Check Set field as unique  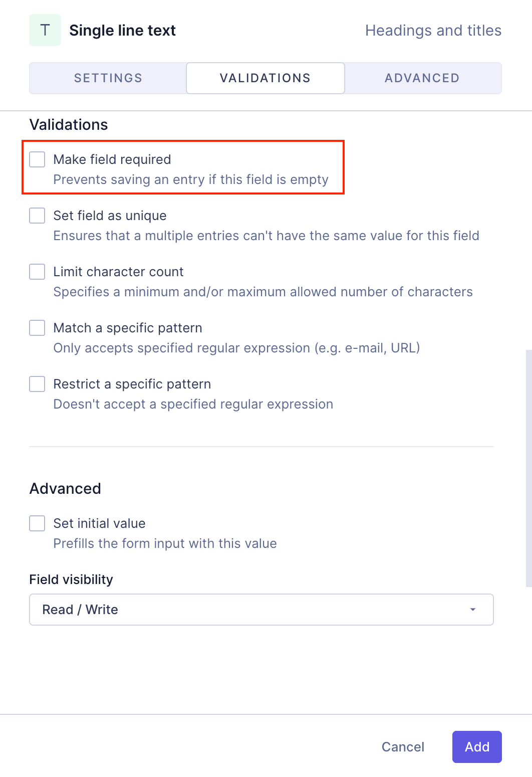coord(37,215)
